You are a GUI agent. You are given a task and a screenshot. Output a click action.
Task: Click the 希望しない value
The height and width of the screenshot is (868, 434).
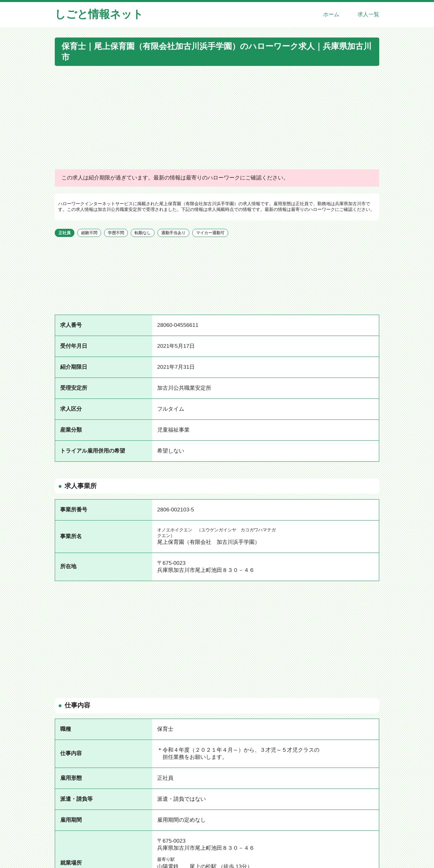pyautogui.click(x=171, y=451)
